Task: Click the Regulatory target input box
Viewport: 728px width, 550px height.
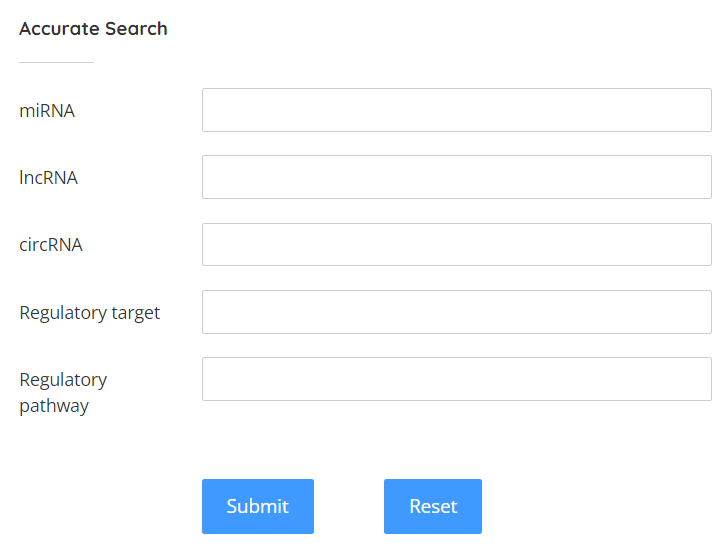Action: [456, 312]
